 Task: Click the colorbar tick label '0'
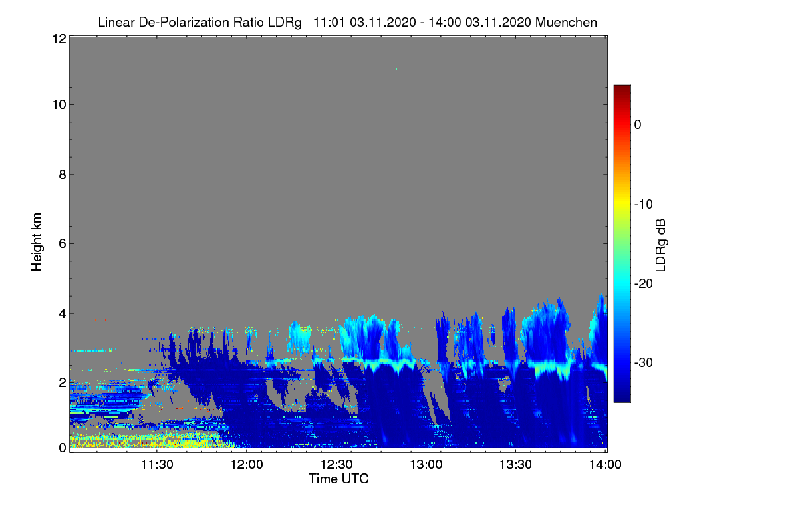coord(638,124)
